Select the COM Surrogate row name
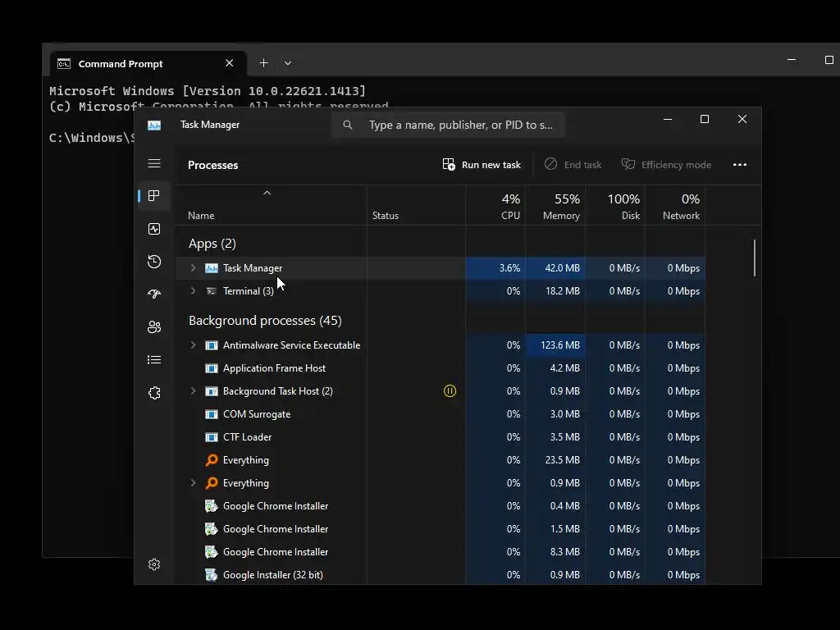The height and width of the screenshot is (630, 840). tap(257, 414)
